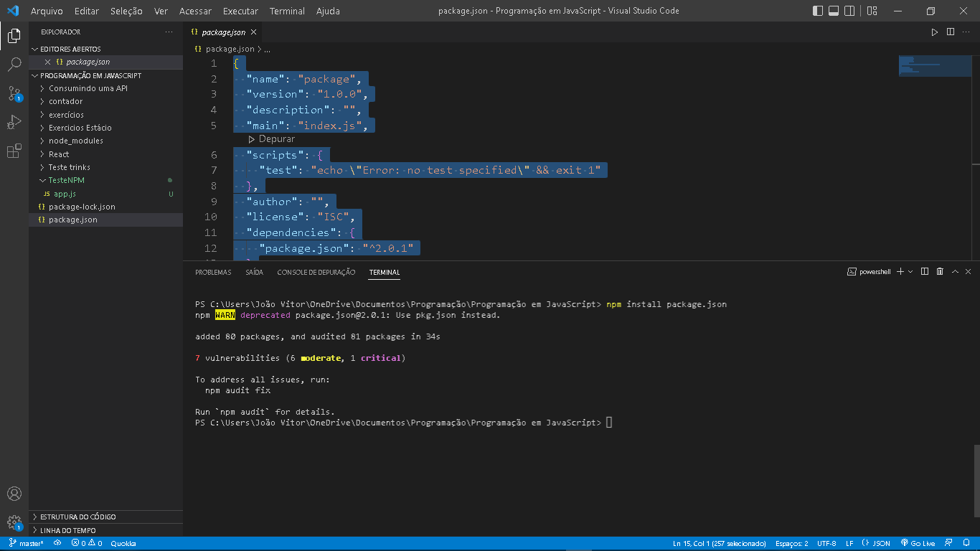Open the Executar menu
The height and width of the screenshot is (551, 980).
(240, 11)
